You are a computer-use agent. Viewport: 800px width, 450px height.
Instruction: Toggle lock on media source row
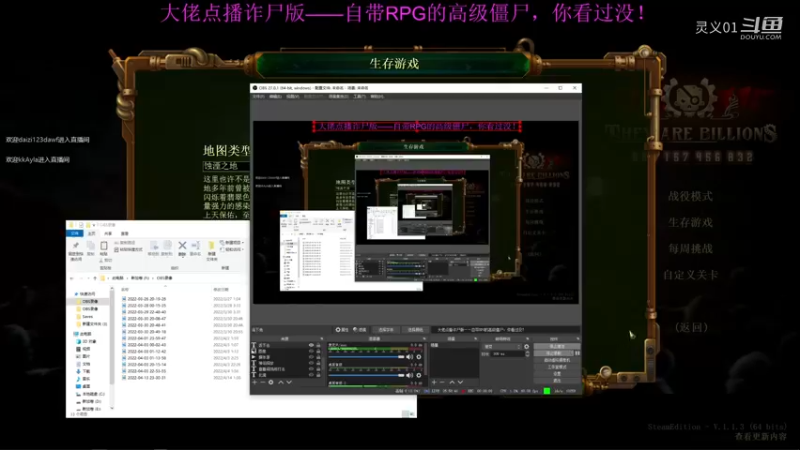coord(318,357)
